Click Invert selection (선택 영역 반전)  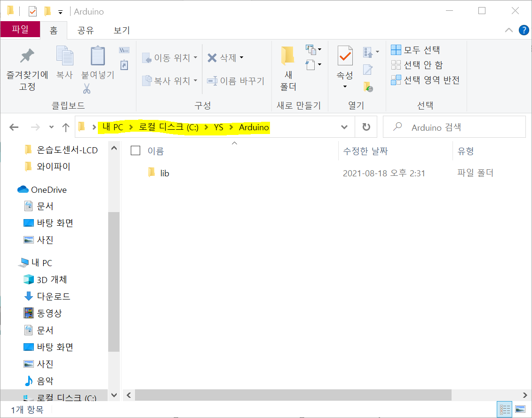click(x=426, y=80)
